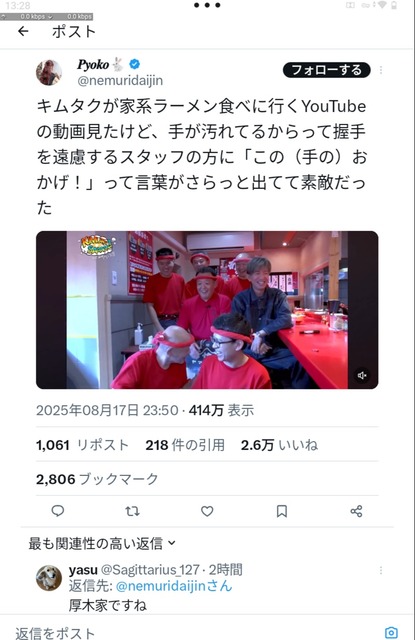The image size is (415, 640).
Task: Like the post with heart icon
Action: (207, 511)
